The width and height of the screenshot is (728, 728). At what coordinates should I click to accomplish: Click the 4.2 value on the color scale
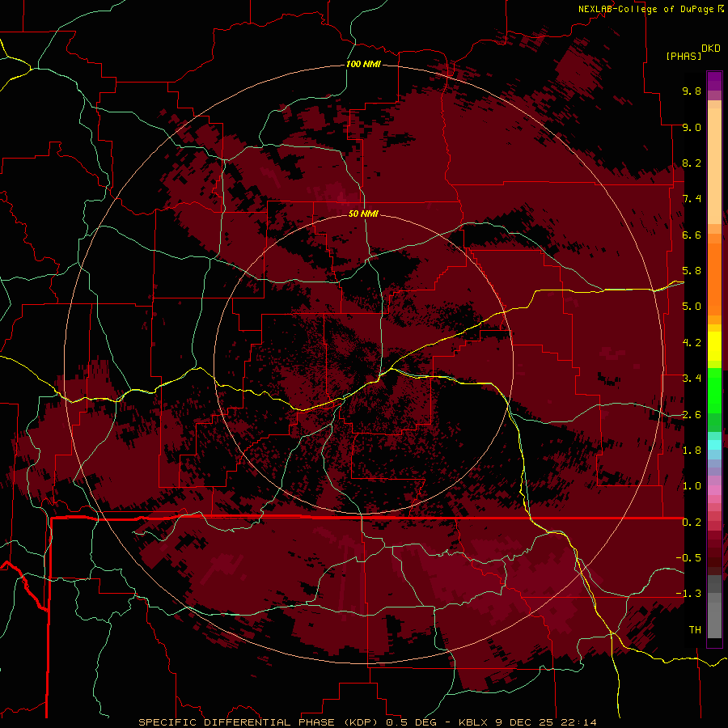pyautogui.click(x=692, y=343)
